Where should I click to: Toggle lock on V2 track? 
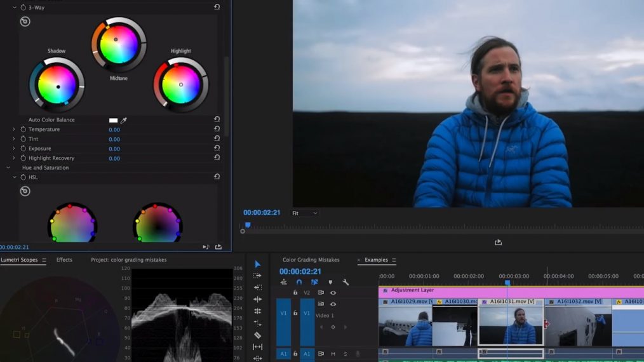tap(295, 293)
